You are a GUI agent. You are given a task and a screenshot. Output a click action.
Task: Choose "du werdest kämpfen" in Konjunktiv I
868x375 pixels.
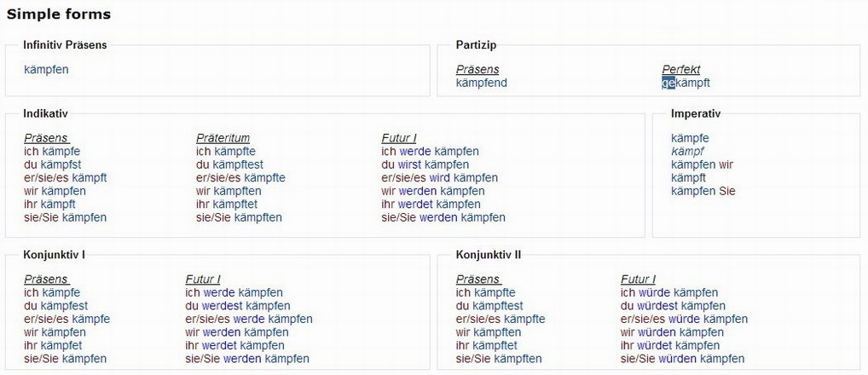pos(237,306)
